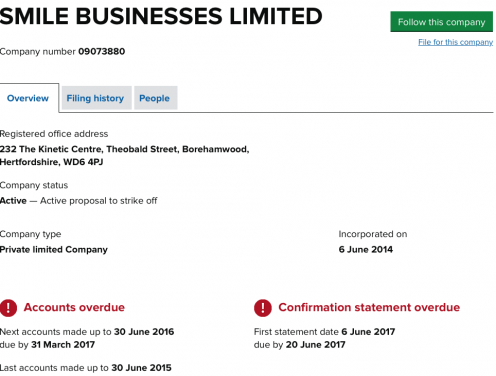Click the first statement date 6 June 2017
Image resolution: width=496 pixels, height=376 pixels.
368,332
